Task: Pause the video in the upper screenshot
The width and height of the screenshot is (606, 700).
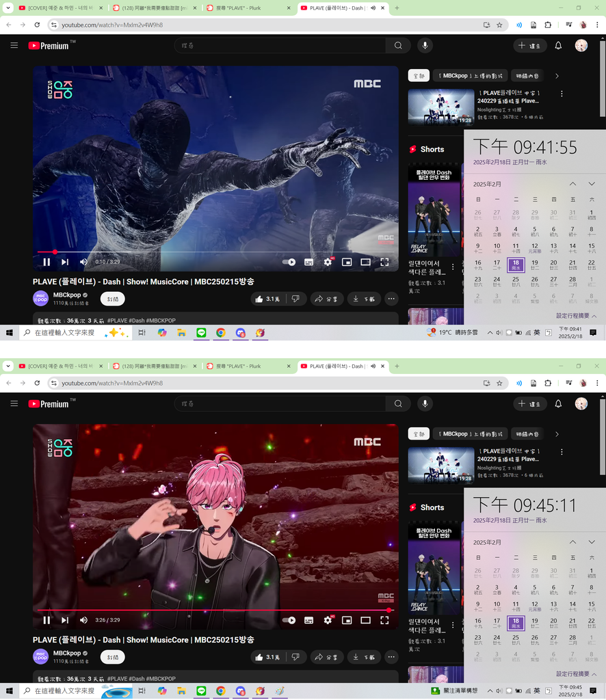Action: pos(47,262)
